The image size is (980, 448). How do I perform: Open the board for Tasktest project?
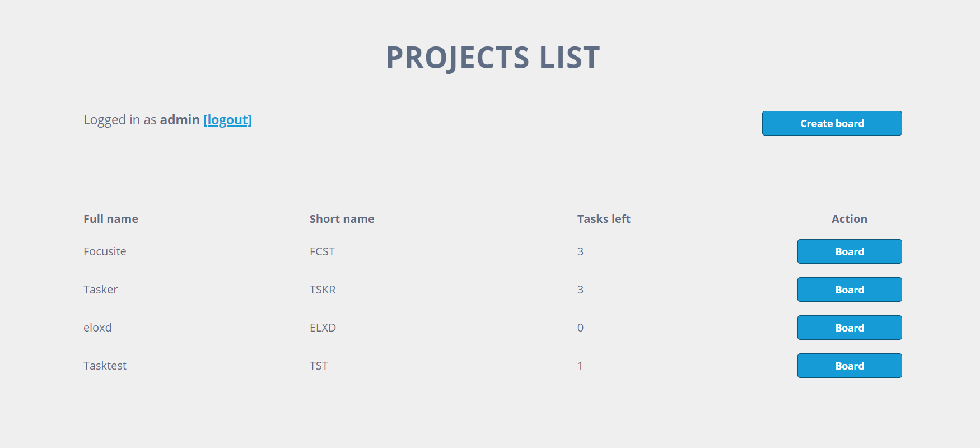pos(849,366)
